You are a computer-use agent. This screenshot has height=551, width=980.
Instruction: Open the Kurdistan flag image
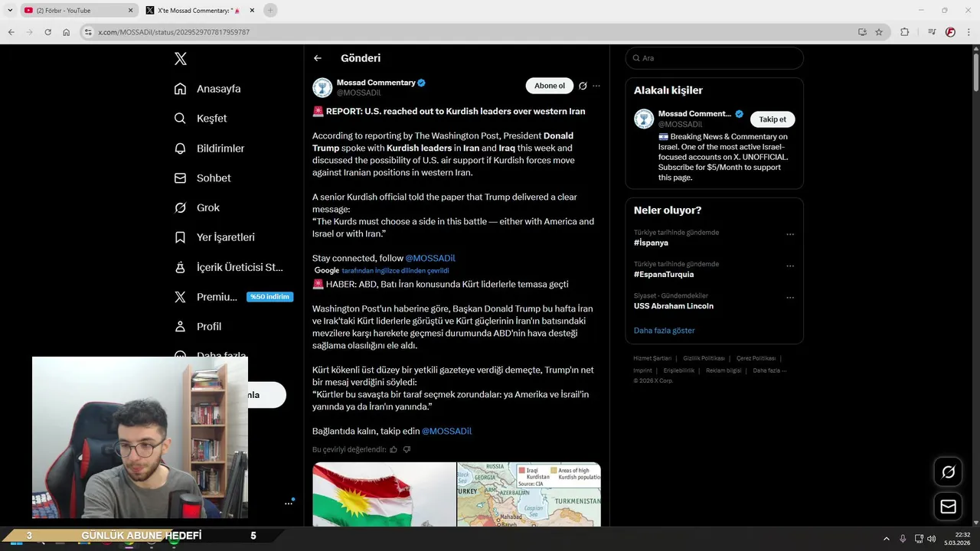[x=384, y=494]
